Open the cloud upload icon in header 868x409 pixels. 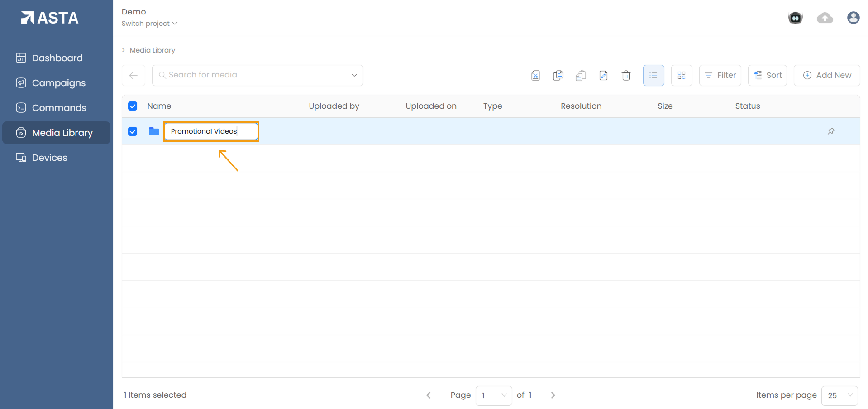825,18
